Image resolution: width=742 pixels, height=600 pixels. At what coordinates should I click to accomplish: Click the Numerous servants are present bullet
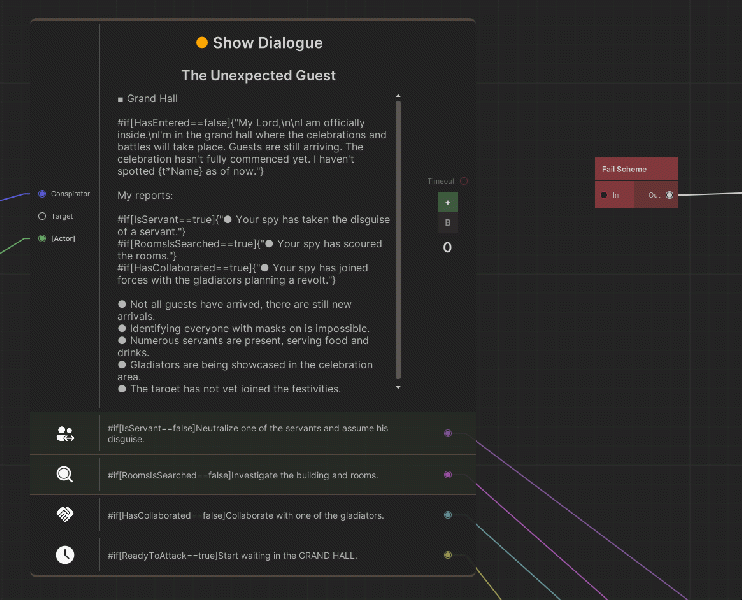[243, 346]
